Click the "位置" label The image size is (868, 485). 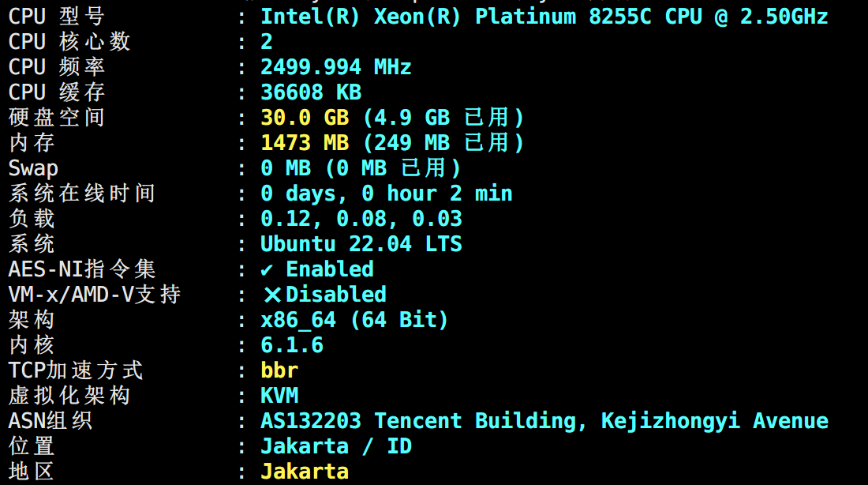pyautogui.click(x=32, y=446)
